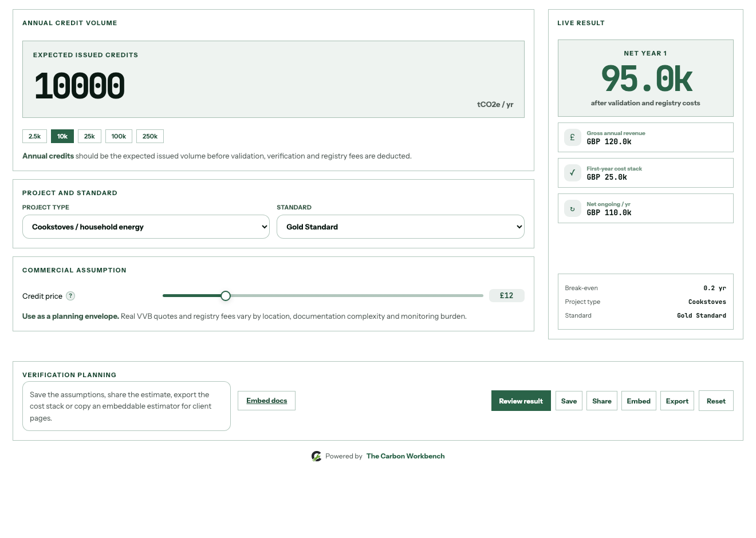756x538 pixels.
Task: Click the Carbon Workbench logo icon
Action: (316, 456)
